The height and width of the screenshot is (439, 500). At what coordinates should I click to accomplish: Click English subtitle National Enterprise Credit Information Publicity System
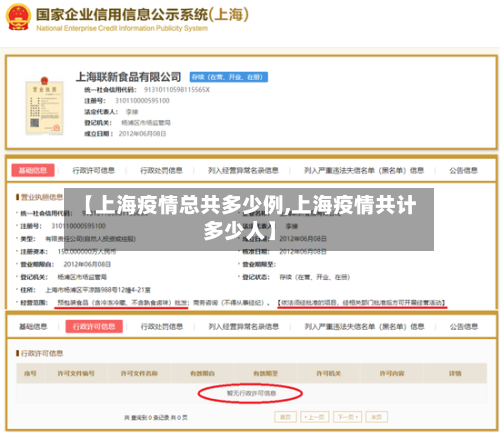pos(122,28)
